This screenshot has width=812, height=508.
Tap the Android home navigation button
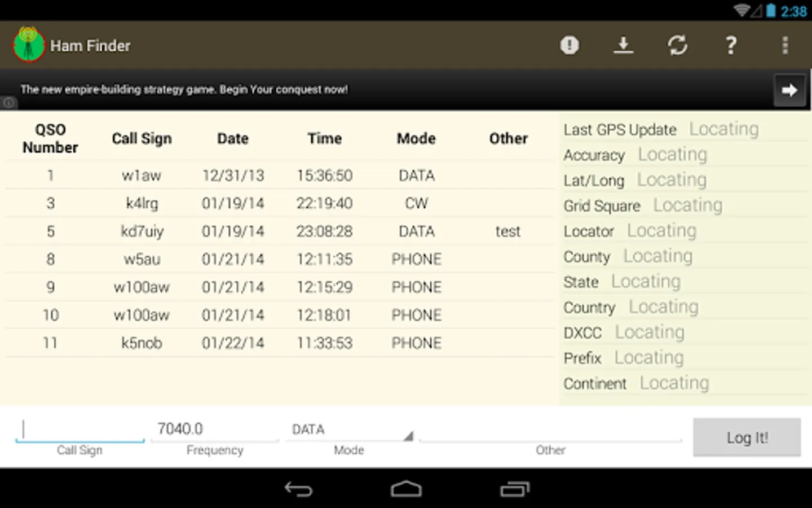[406, 489]
